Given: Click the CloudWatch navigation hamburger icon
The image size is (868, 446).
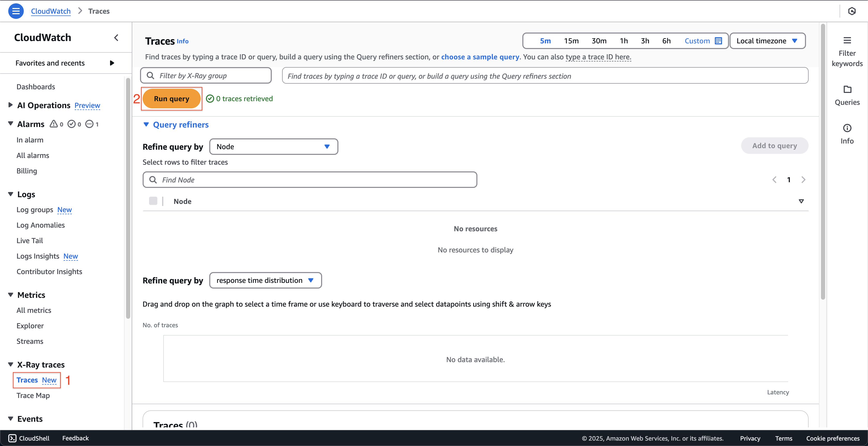Looking at the screenshot, I should [x=16, y=11].
